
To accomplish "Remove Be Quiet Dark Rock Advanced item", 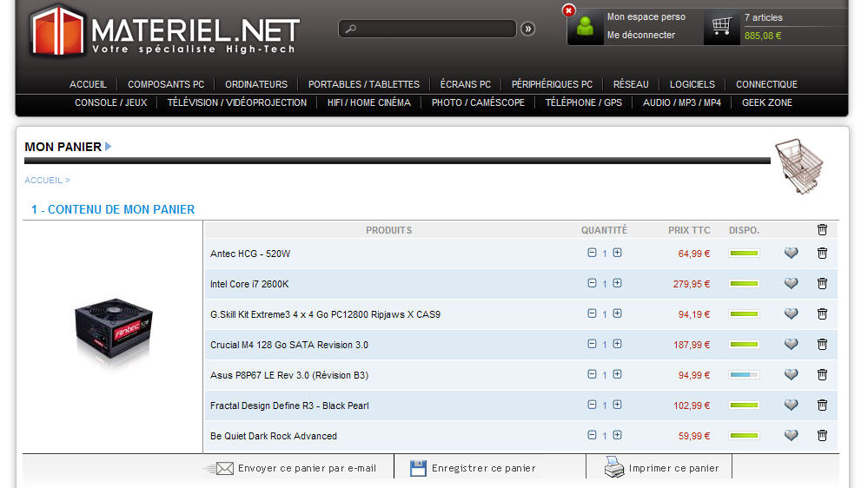I will (x=822, y=436).
